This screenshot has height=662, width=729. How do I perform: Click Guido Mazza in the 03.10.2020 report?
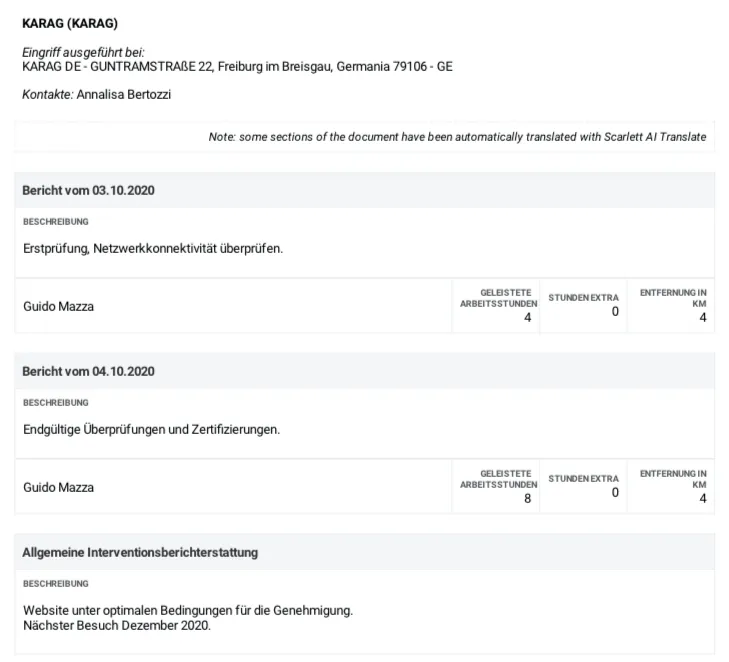[x=58, y=306]
